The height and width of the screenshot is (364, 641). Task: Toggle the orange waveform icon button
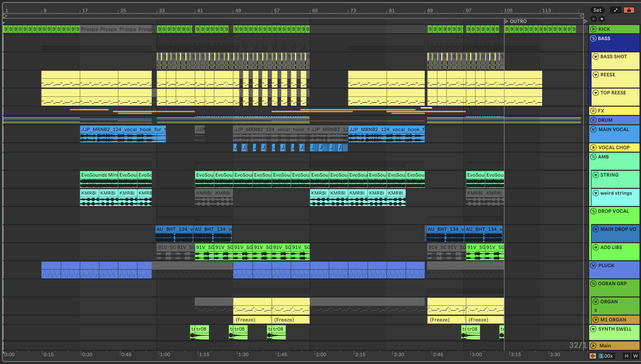(x=593, y=356)
